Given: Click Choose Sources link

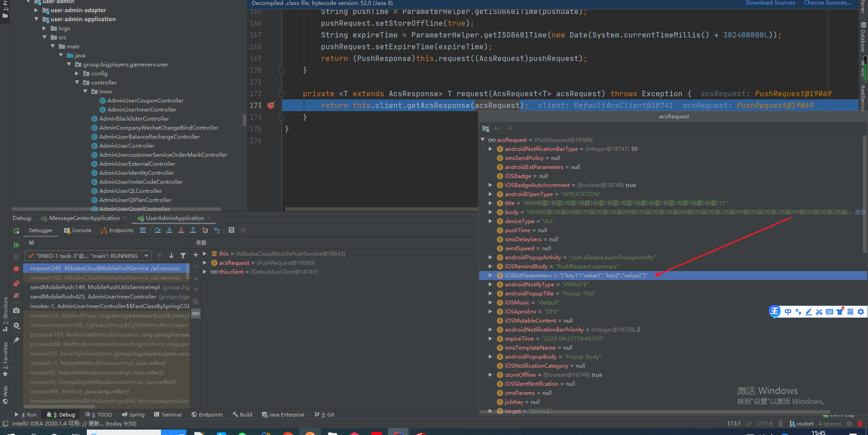Looking at the screenshot, I should pos(827,3).
